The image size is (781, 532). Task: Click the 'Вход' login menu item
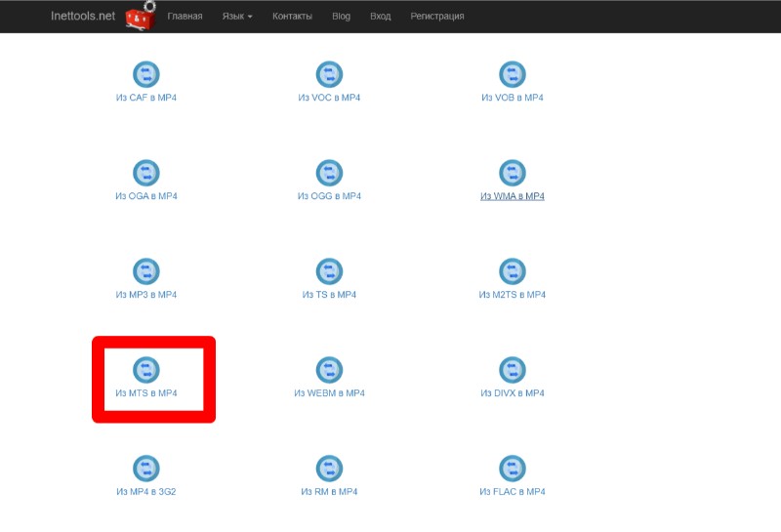[x=381, y=17]
